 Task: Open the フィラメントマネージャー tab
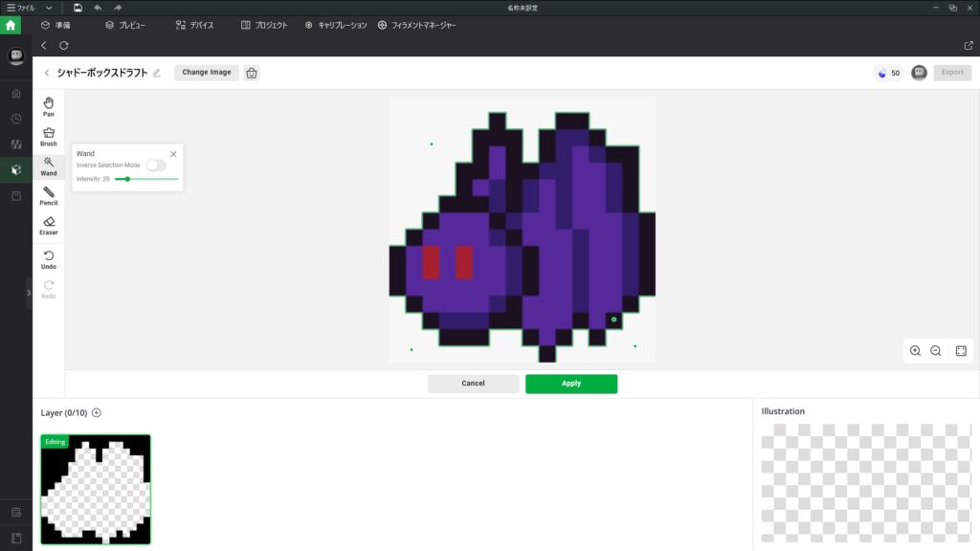tap(417, 26)
